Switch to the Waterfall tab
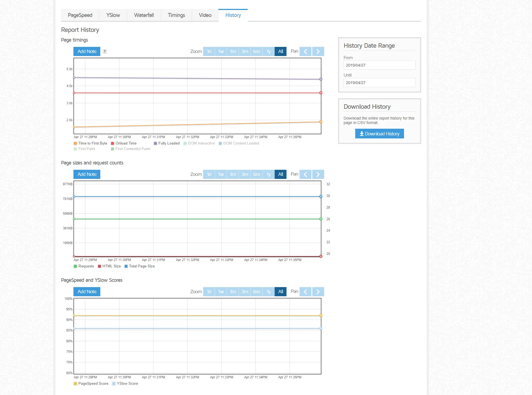The image size is (532, 395). (x=144, y=15)
